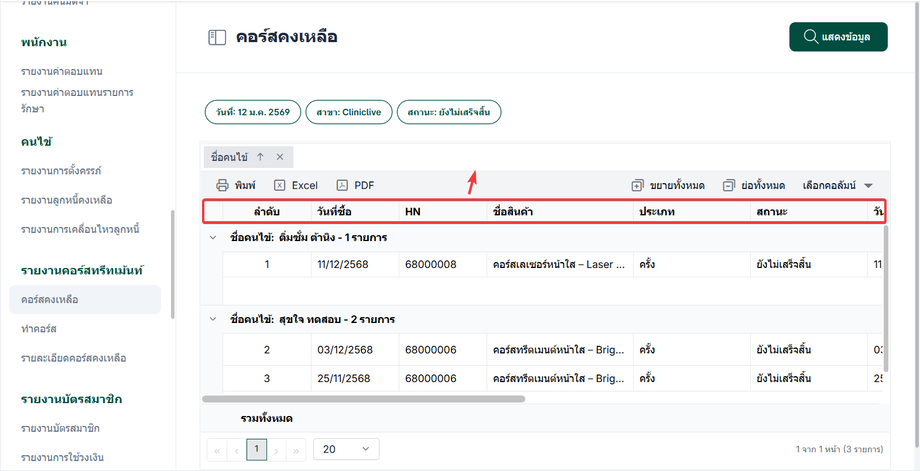The width and height of the screenshot is (920, 471).
Task: Click the สาขา: Cliniclive filter chip
Action: coord(349,112)
